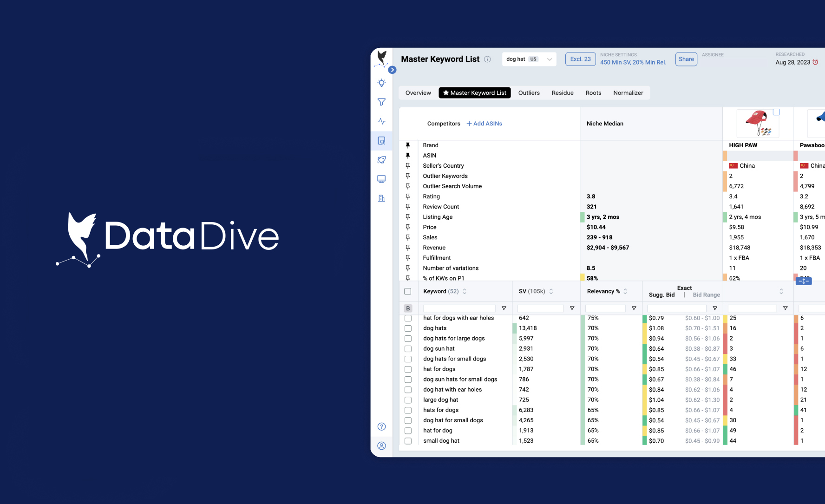Image resolution: width=825 pixels, height=504 pixels.
Task: Sort by SV (105k) column arrows
Action: (x=551, y=291)
